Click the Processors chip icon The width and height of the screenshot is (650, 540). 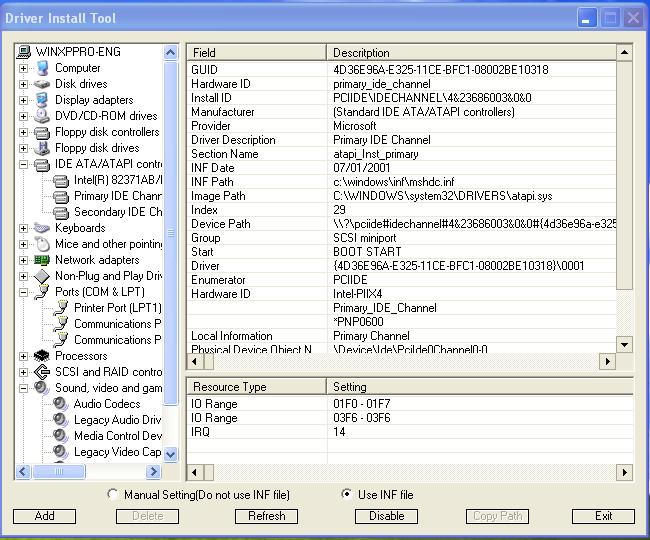tap(42, 356)
